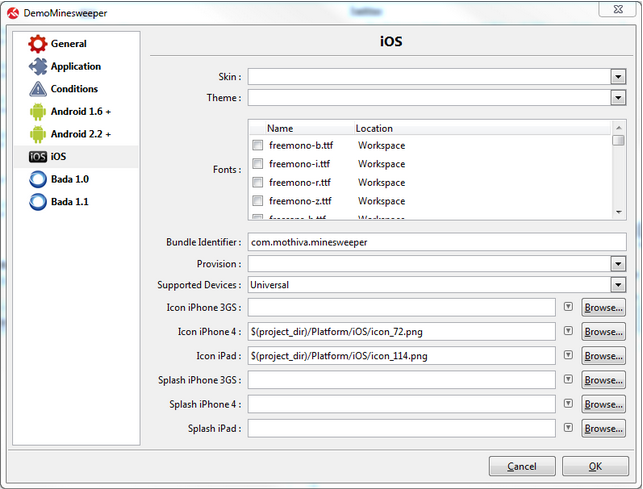Image resolution: width=643 pixels, height=489 pixels.
Task: Open variable menu for Splash iPhone 3GS
Action: coord(568,379)
